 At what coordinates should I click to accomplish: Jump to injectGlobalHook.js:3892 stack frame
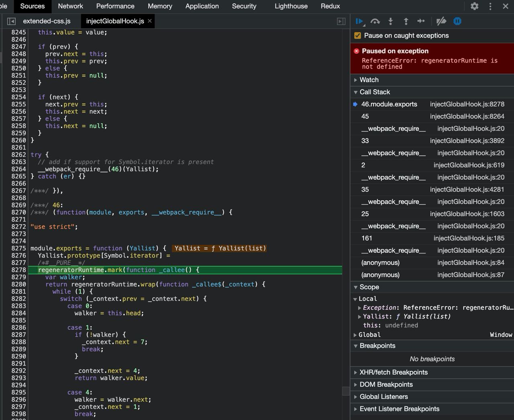tap(467, 141)
